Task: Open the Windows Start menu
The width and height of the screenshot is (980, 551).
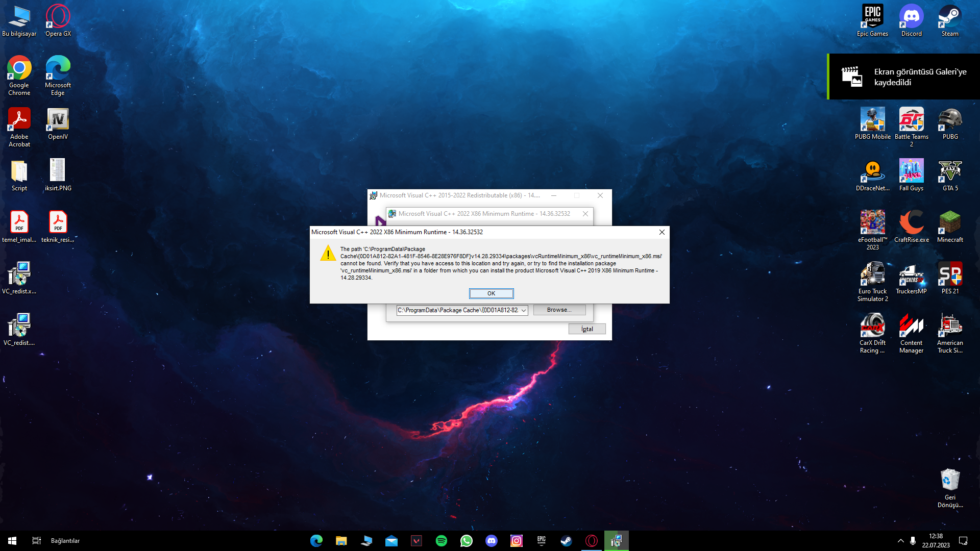Action: click(12, 541)
